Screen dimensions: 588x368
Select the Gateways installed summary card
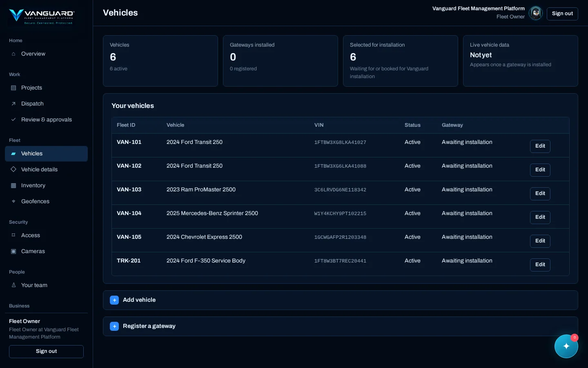coord(281,61)
